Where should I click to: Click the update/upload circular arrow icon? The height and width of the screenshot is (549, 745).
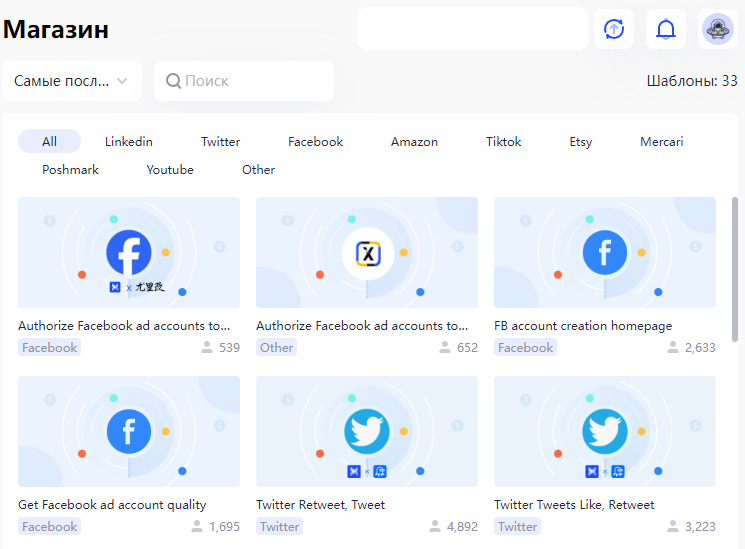pyautogui.click(x=613, y=29)
